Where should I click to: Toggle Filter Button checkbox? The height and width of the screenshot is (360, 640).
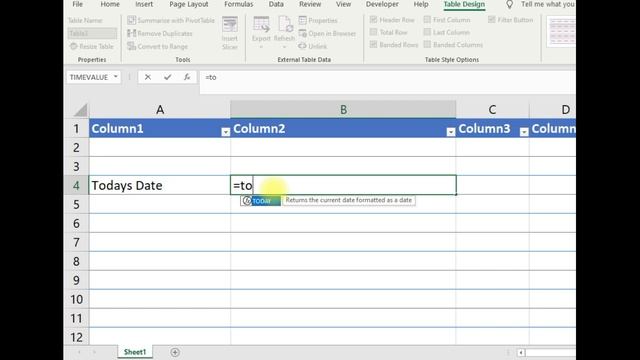(x=491, y=20)
